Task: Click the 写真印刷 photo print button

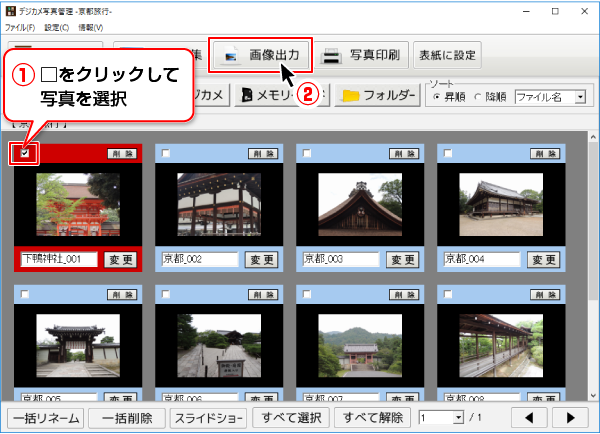Action: coord(361,55)
